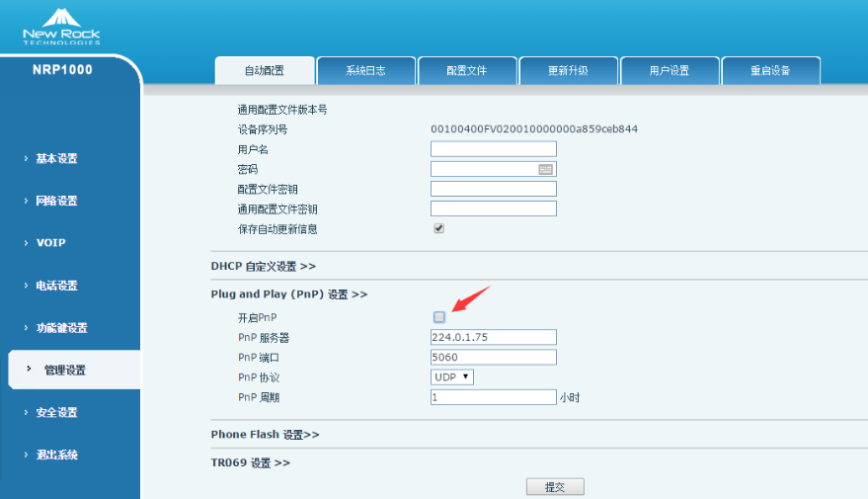The image size is (868, 499).
Task: Click 退出系统 to log out
Action: point(56,455)
